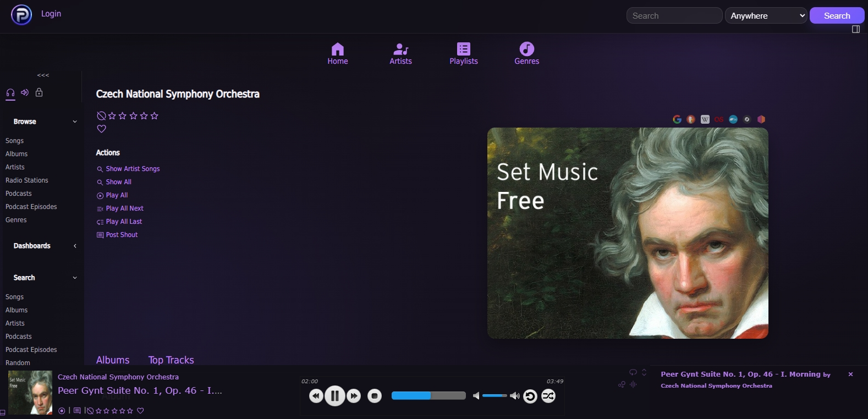The height and width of the screenshot is (419, 868).
Task: Click the bubbles icon beside waveform
Action: (622, 384)
